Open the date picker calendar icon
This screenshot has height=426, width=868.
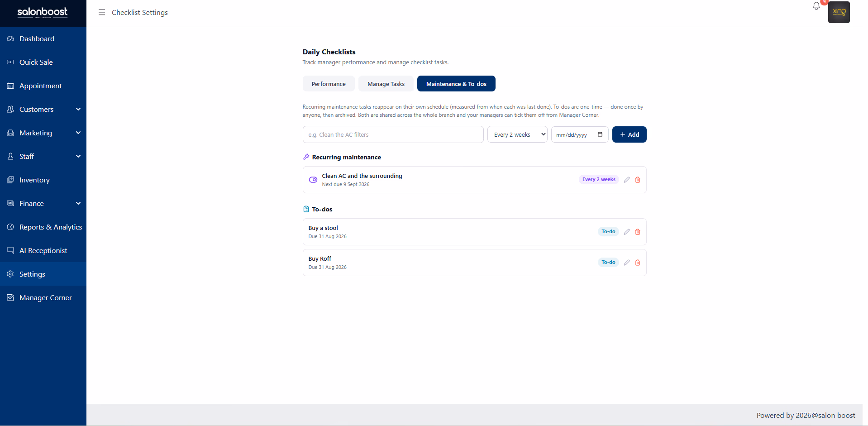[x=600, y=134]
